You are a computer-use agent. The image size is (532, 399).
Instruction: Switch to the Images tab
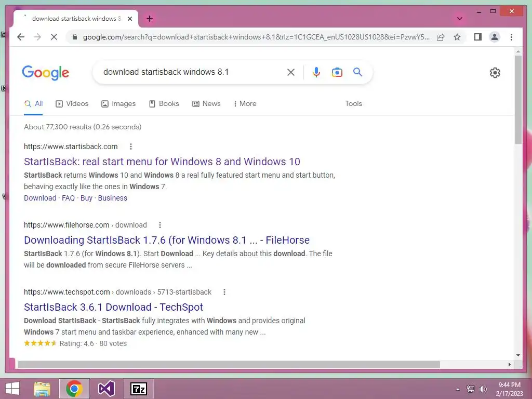click(x=118, y=103)
